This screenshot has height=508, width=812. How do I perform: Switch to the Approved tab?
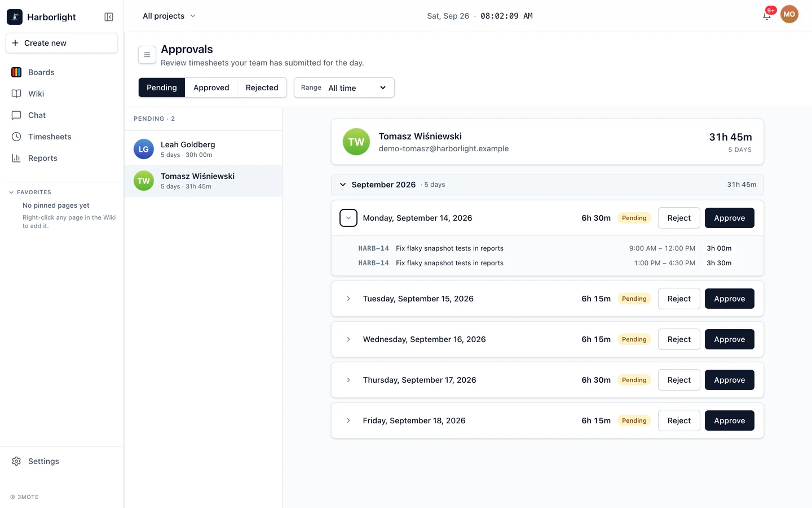pyautogui.click(x=211, y=87)
